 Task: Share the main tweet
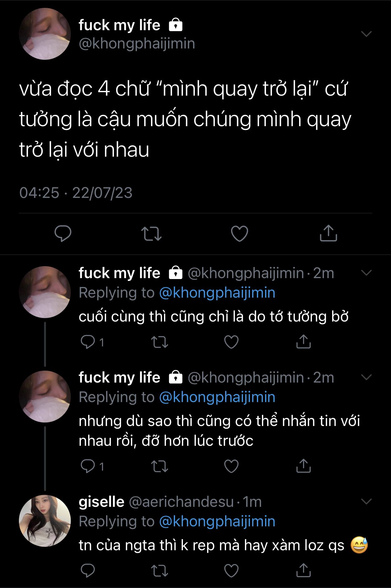pyautogui.click(x=328, y=233)
